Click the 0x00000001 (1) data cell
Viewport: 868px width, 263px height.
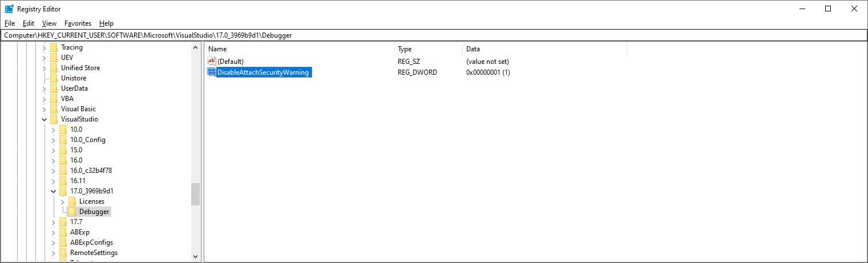pos(488,72)
